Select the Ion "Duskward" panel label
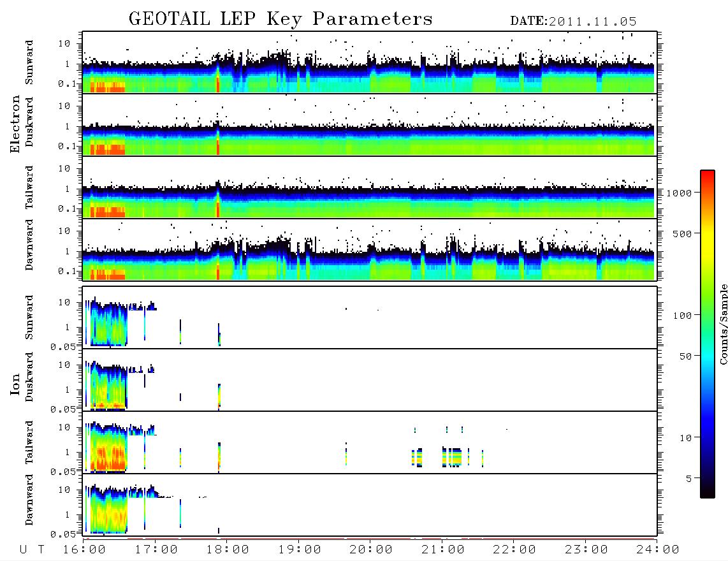 (x=29, y=377)
